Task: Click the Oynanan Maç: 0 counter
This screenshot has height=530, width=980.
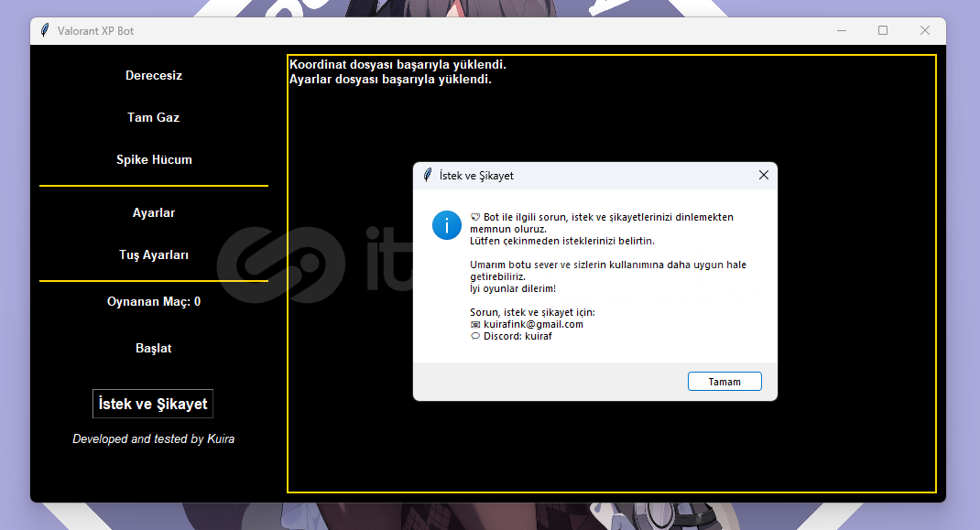Action: 154,301
